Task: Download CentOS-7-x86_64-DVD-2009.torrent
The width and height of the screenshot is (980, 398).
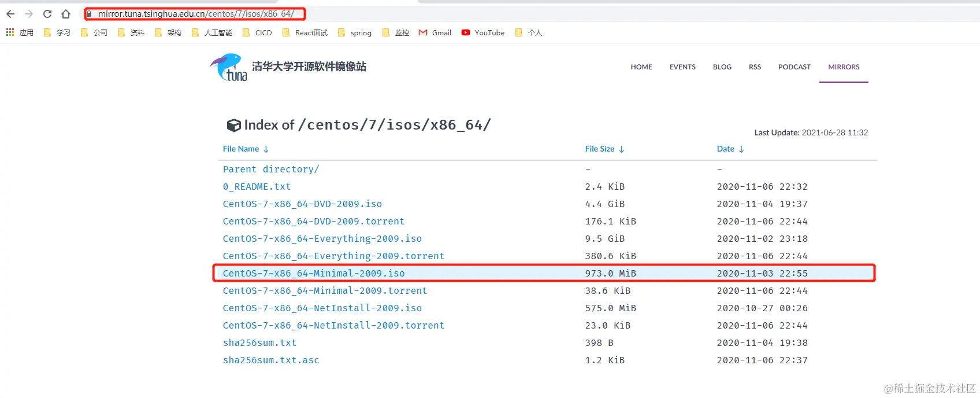Action: 314,222
